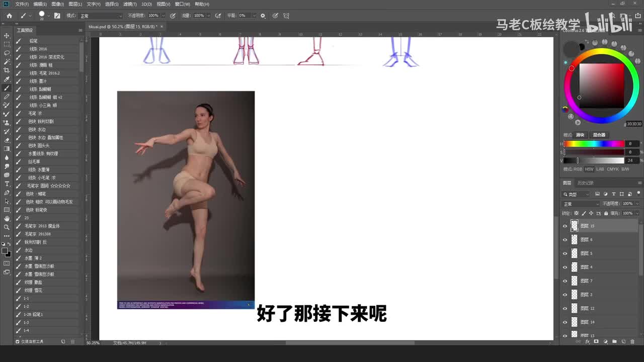Open layer filter 类型 dropdown
The width and height of the screenshot is (644, 362).
coord(577,194)
